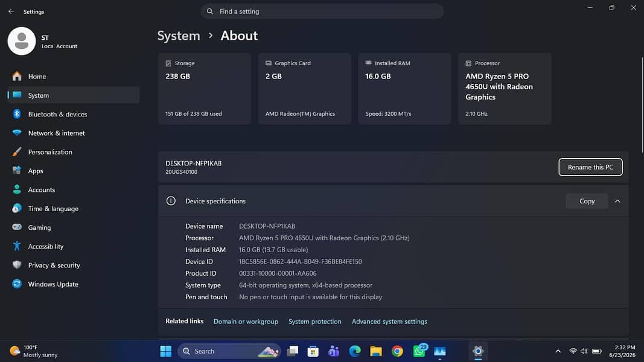Viewport: 644px width, 362px height.
Task: Open WhatsApp with 29 notifications
Action: coord(419,351)
